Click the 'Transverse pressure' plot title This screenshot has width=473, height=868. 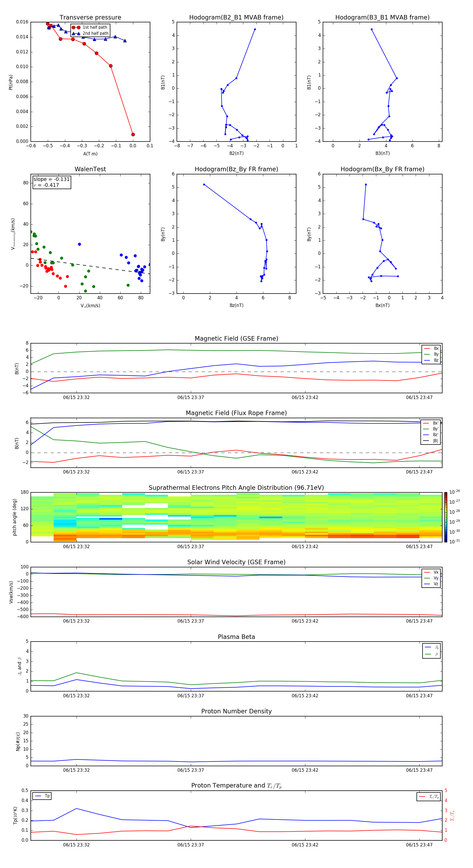click(90, 18)
